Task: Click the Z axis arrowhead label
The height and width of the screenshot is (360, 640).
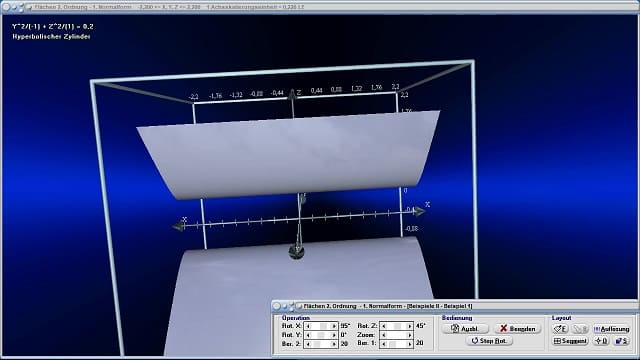Action: click(299, 93)
